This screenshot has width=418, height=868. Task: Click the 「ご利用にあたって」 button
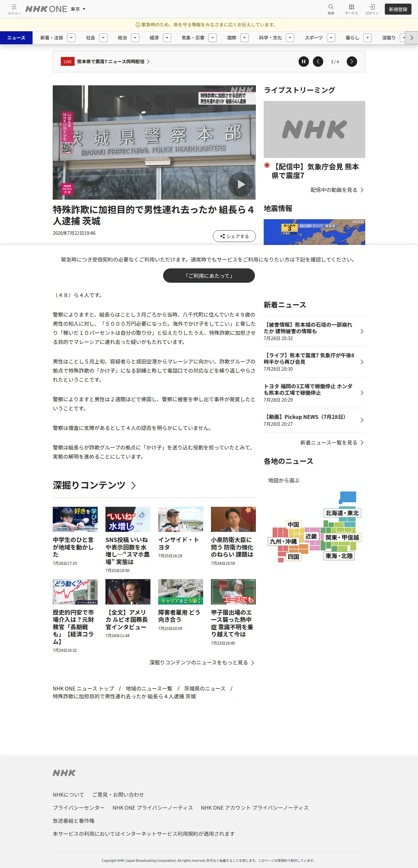tap(209, 276)
